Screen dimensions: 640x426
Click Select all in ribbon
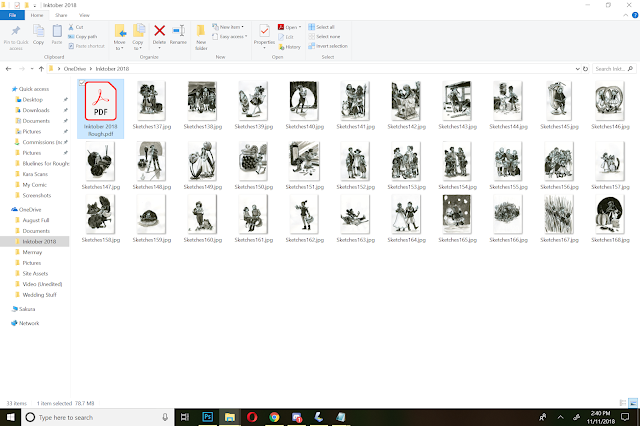pos(322,27)
